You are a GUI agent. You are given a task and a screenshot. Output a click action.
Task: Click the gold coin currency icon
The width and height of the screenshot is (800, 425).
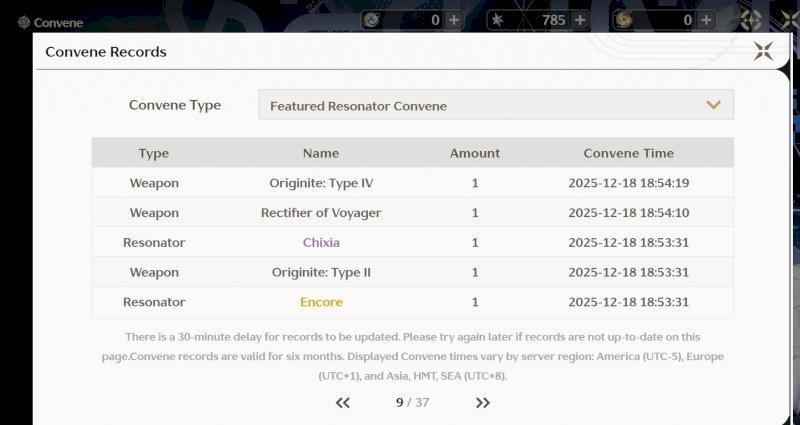pyautogui.click(x=623, y=20)
